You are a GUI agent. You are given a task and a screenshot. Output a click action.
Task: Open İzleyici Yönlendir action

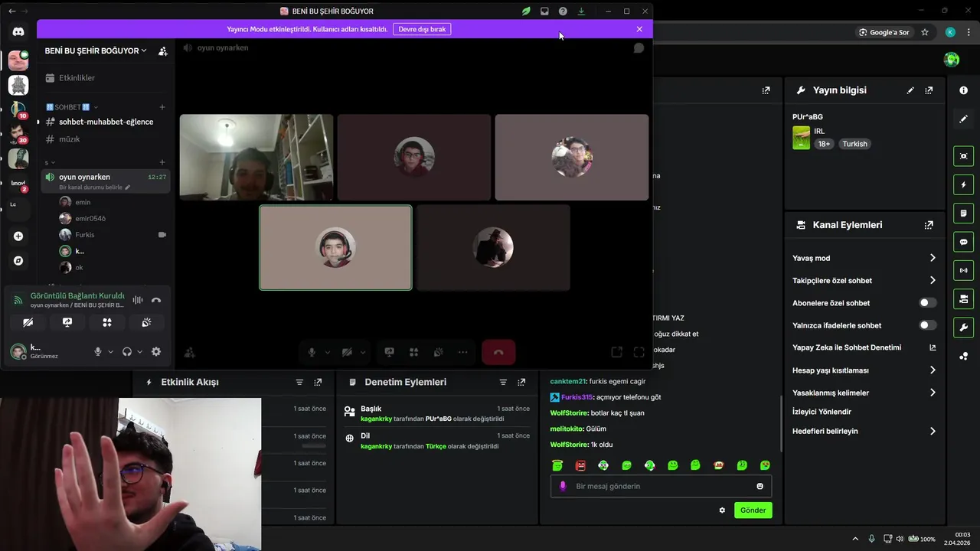click(822, 412)
